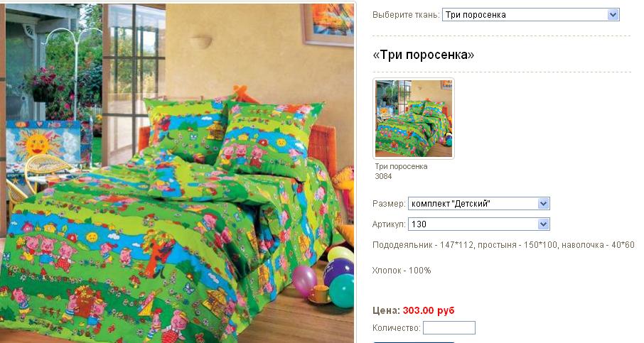Open the fabric selector dropdown arrow
This screenshot has height=343, width=644.
coord(613,15)
